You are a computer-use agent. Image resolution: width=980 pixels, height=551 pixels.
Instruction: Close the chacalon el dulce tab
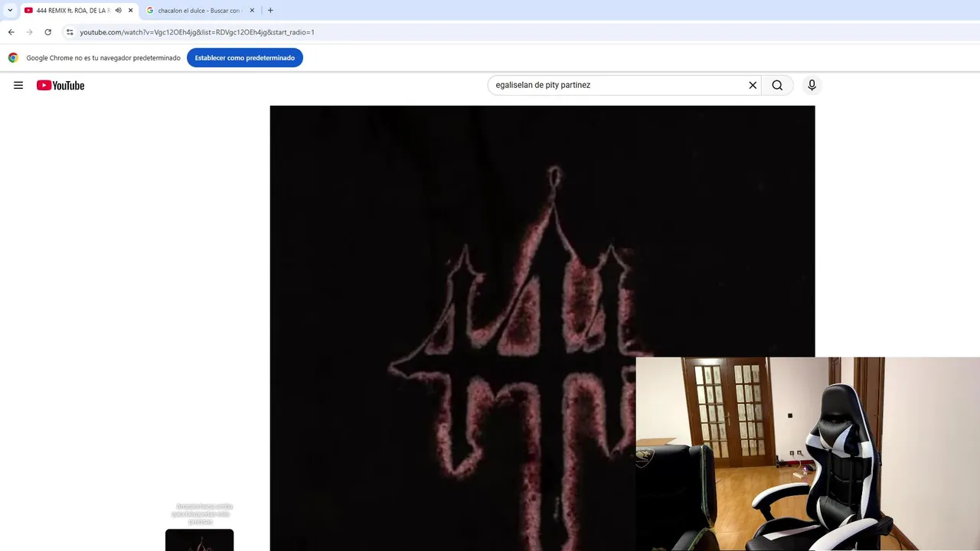coord(252,11)
